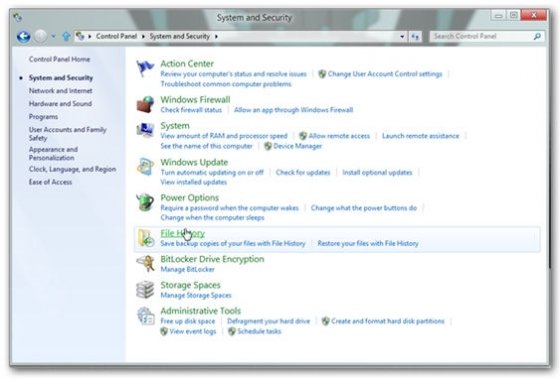
Task: Click the System computer monitor icon
Action: (145, 130)
